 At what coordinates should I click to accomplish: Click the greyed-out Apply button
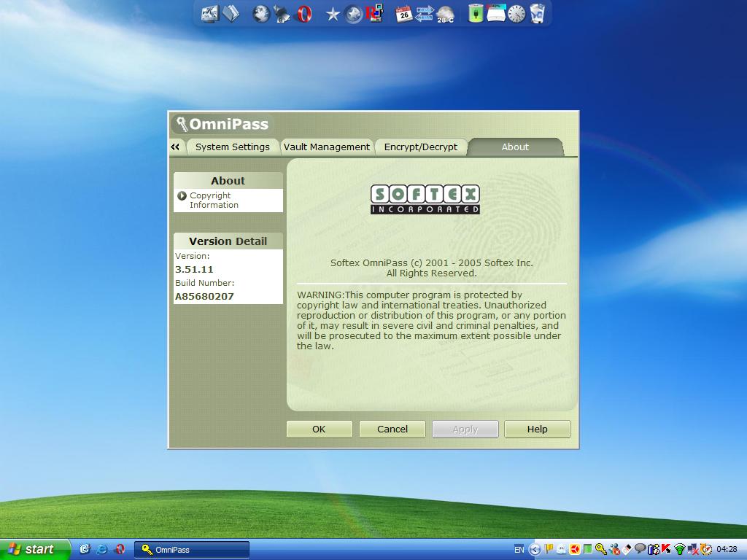(x=465, y=429)
